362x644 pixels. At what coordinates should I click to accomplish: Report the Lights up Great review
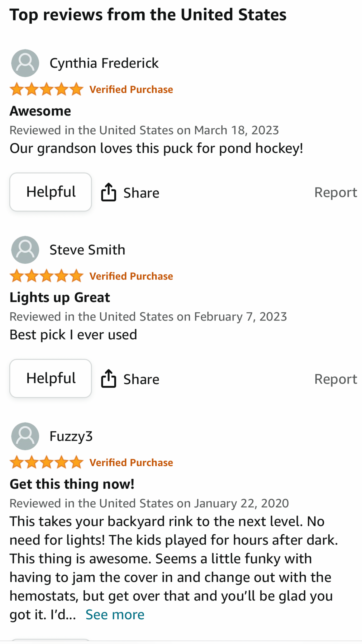pos(335,379)
